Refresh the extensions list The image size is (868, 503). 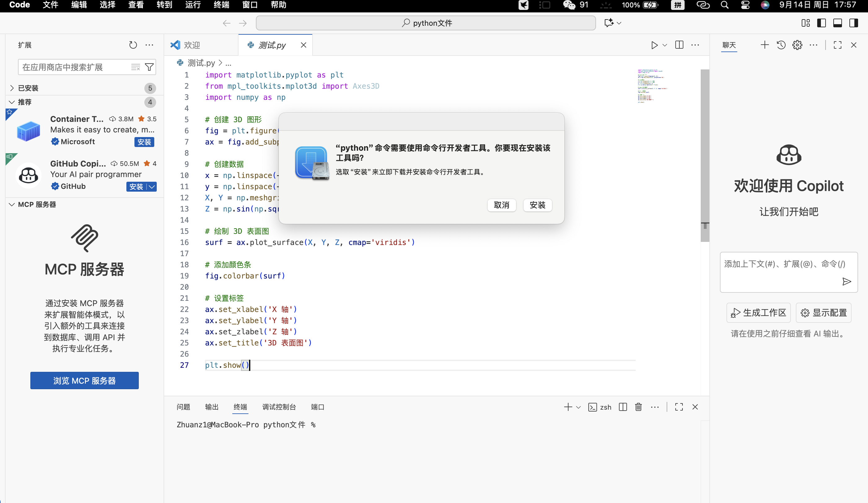[x=133, y=45]
